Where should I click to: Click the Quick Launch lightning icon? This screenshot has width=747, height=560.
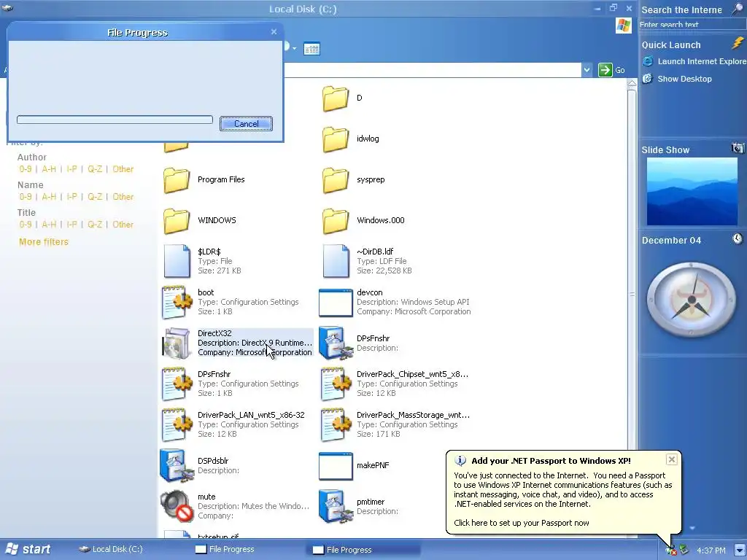click(738, 43)
